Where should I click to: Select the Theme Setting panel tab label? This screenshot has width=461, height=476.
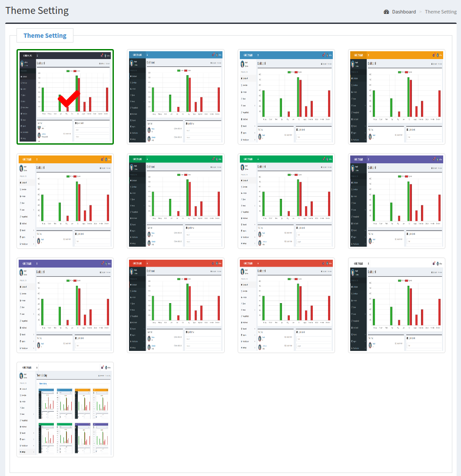tap(45, 36)
